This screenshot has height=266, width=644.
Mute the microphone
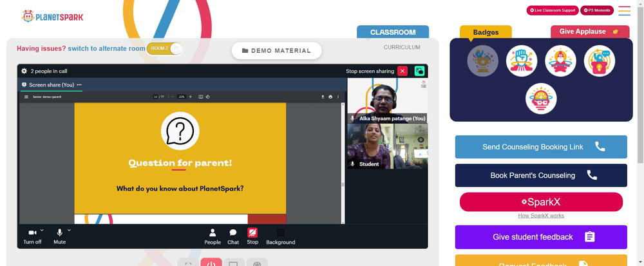59,237
